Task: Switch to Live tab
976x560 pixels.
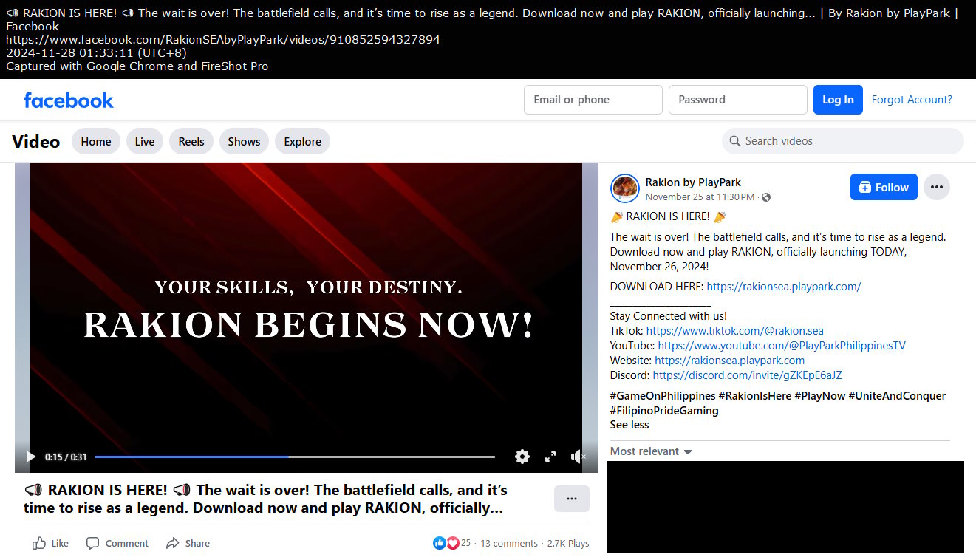Action: [x=145, y=141]
